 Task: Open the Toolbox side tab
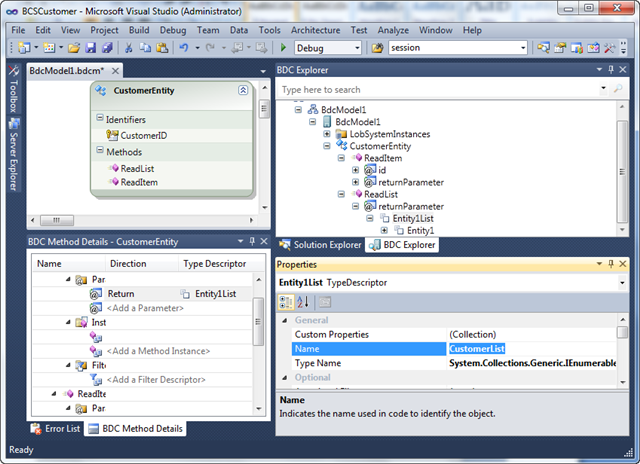click(x=13, y=90)
